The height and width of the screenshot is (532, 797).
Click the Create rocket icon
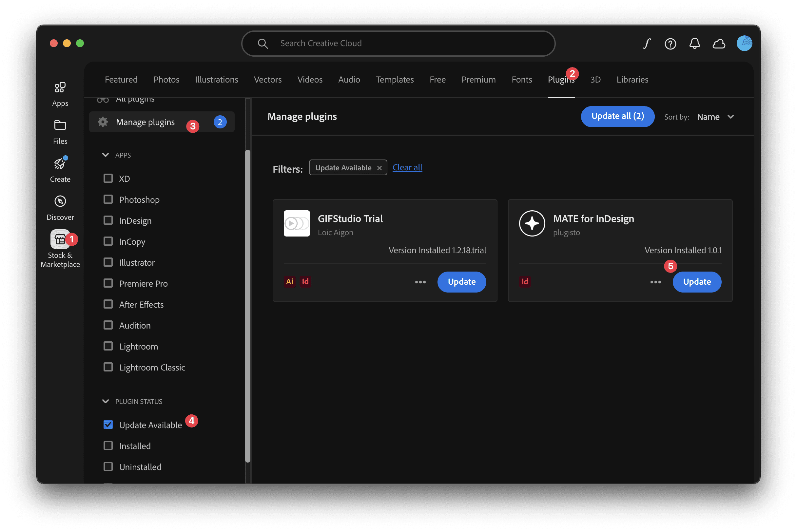pos(60,163)
